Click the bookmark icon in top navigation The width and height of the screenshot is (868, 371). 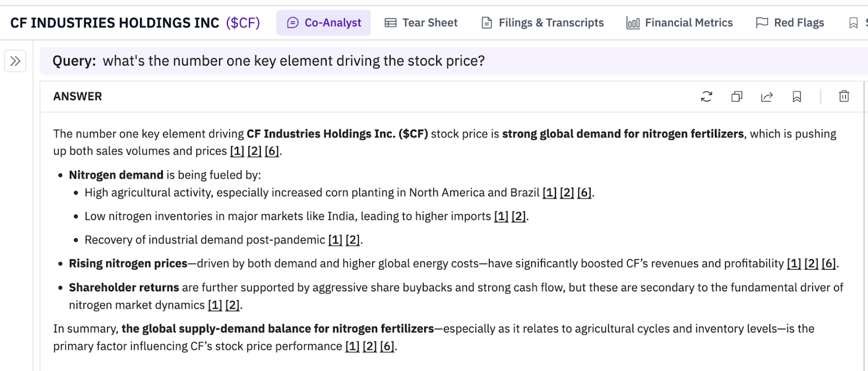click(853, 23)
